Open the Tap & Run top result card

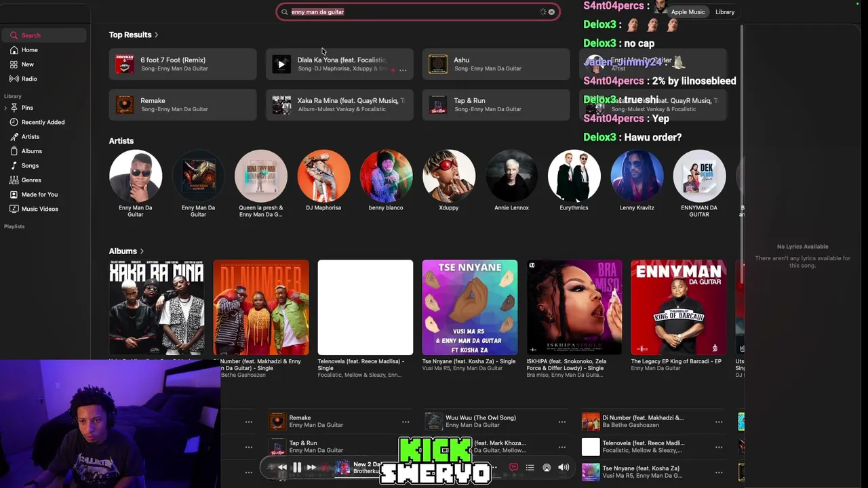[x=496, y=105]
